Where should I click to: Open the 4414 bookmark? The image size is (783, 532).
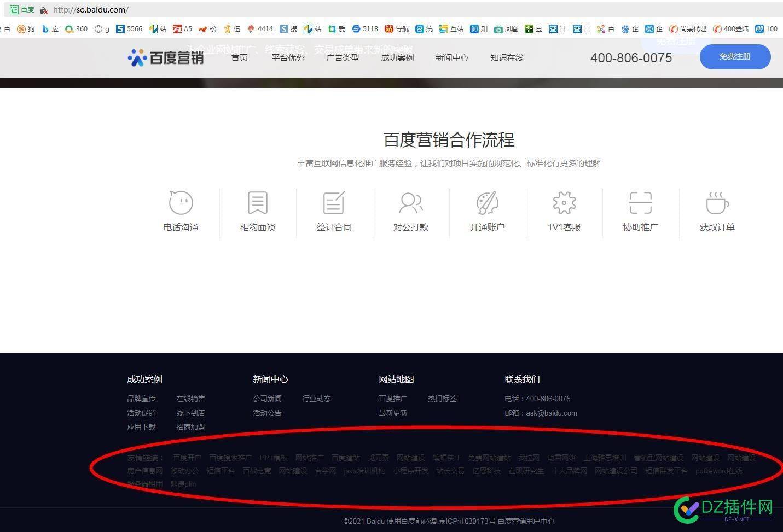point(260,29)
